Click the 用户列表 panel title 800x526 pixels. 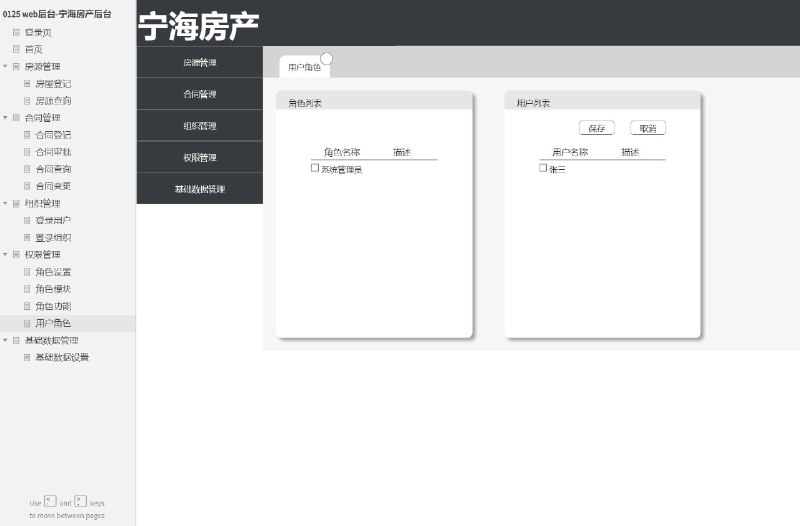point(533,103)
